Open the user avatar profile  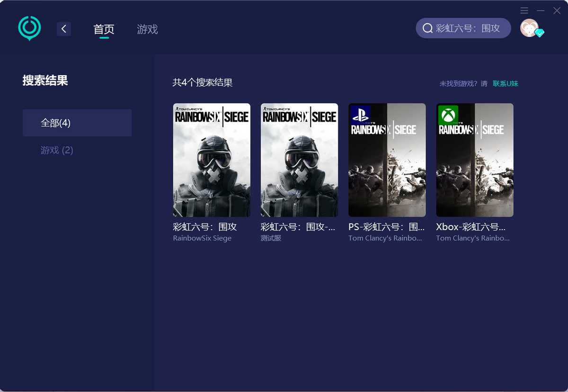tap(529, 28)
